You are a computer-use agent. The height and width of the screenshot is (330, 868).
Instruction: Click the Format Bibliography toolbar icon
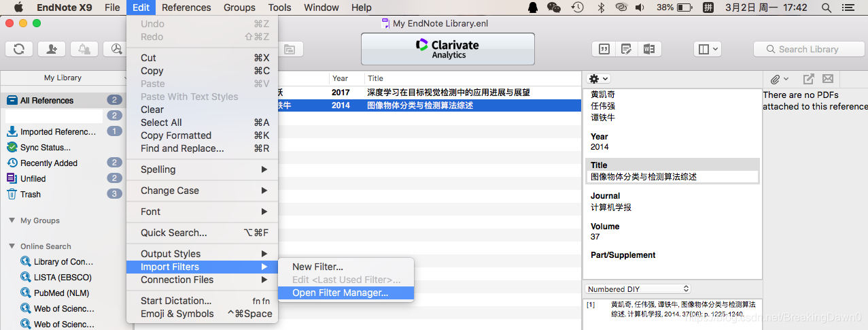(626, 49)
